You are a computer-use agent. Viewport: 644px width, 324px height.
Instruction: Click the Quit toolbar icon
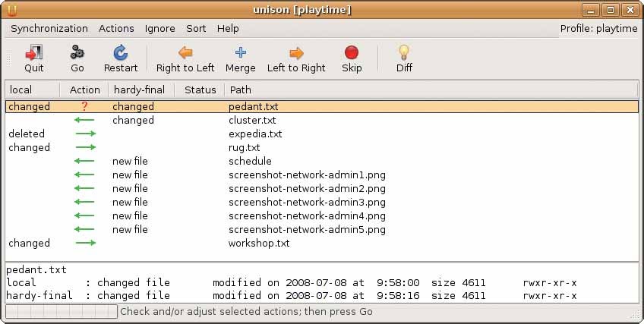click(33, 52)
